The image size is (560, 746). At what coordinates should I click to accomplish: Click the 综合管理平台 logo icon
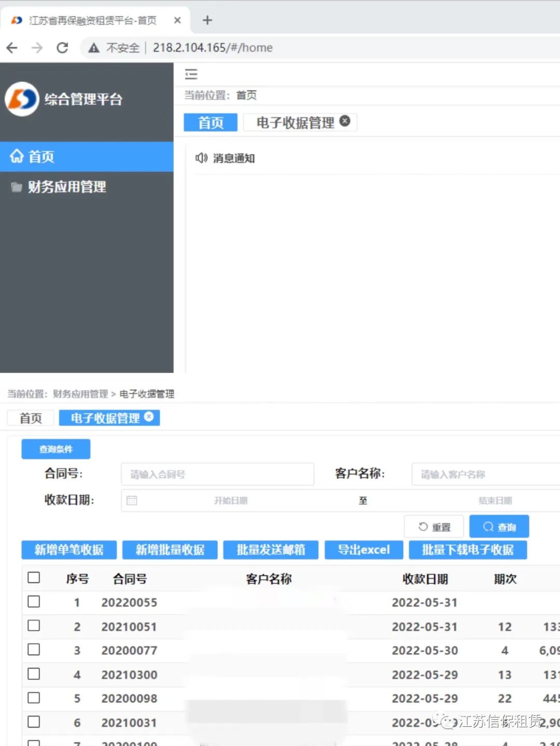(x=22, y=99)
